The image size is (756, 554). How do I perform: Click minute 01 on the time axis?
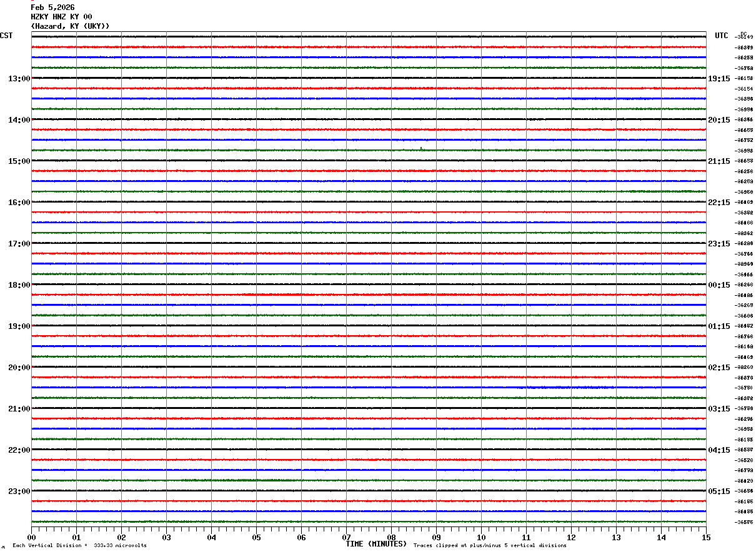click(76, 537)
